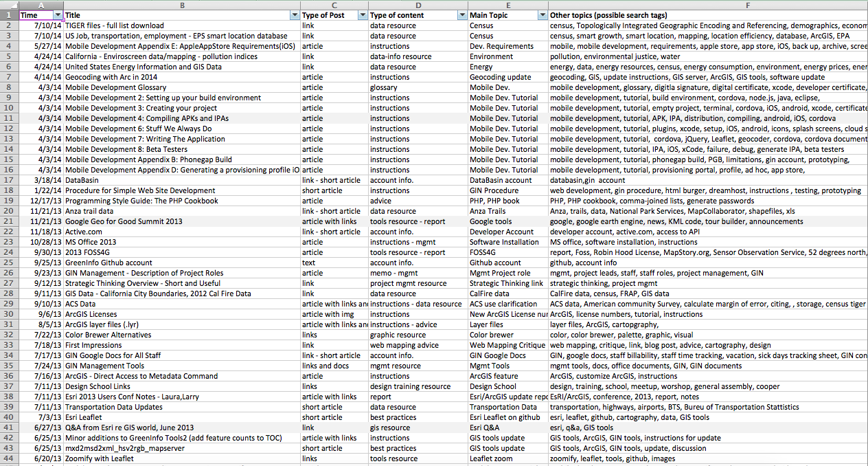Select row 2 via its row number

point(9,25)
